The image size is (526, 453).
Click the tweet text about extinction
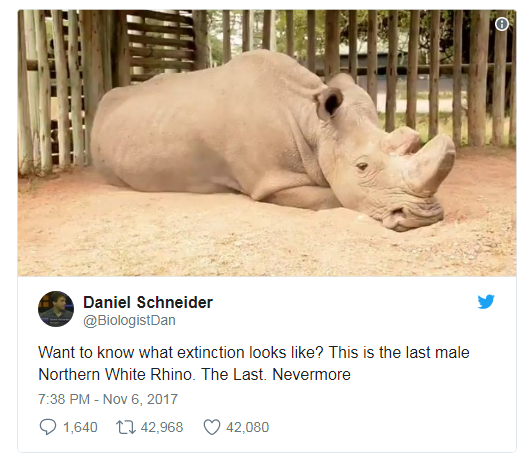[254, 363]
